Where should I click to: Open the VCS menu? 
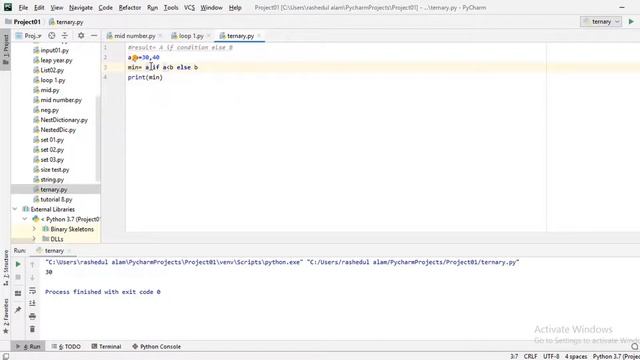coord(189,8)
